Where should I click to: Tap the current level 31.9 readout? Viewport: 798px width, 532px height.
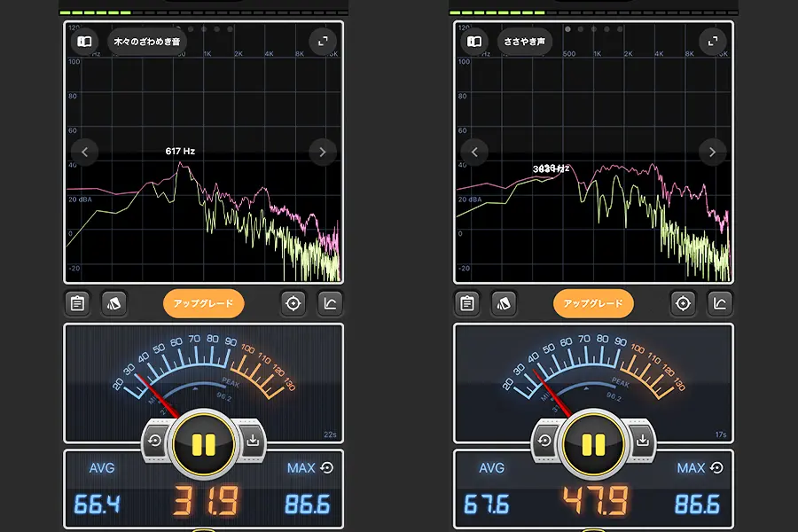coord(206,501)
